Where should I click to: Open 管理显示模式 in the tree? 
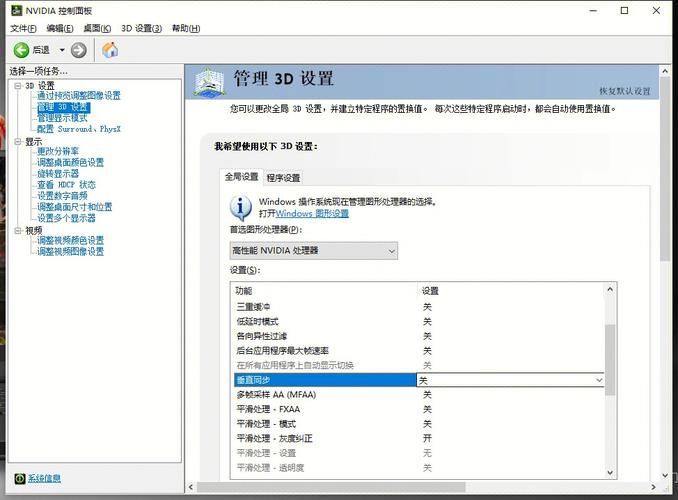pos(62,118)
